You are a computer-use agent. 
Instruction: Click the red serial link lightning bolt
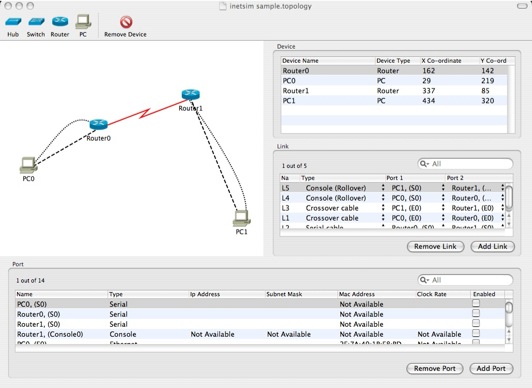tap(145, 113)
